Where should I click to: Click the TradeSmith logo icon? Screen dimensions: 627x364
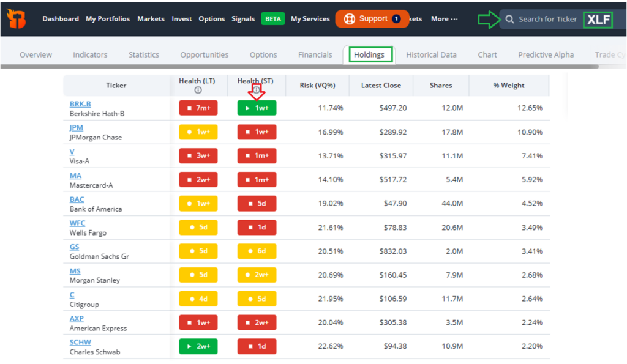point(17,19)
